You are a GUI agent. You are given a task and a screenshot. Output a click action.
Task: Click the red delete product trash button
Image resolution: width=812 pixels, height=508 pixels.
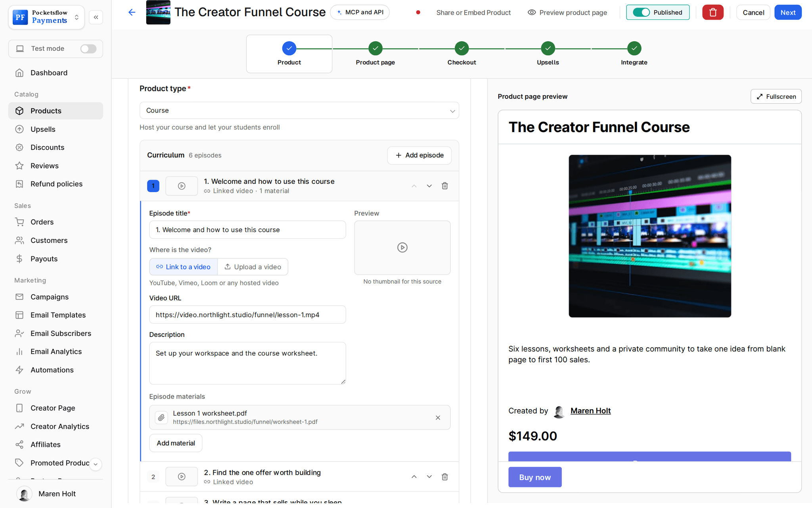coord(712,12)
